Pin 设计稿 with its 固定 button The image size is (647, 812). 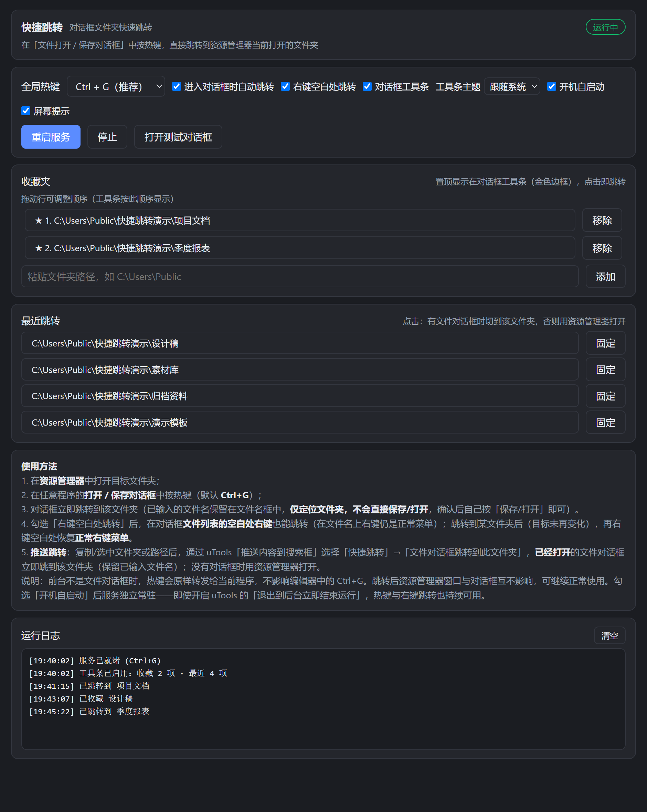tap(605, 343)
